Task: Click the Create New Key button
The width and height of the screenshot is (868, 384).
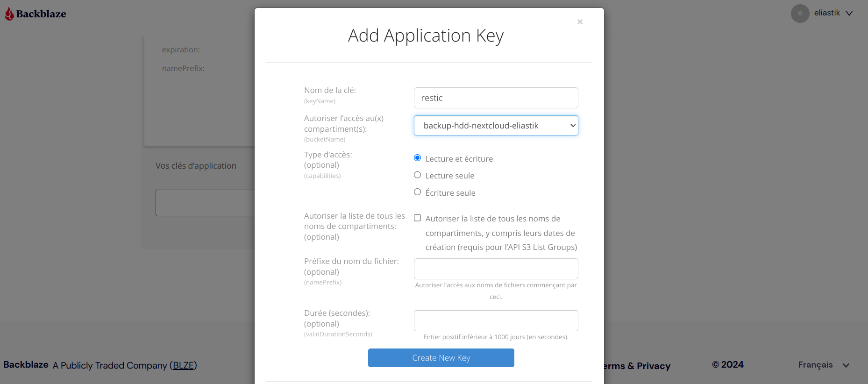Action: click(x=441, y=358)
